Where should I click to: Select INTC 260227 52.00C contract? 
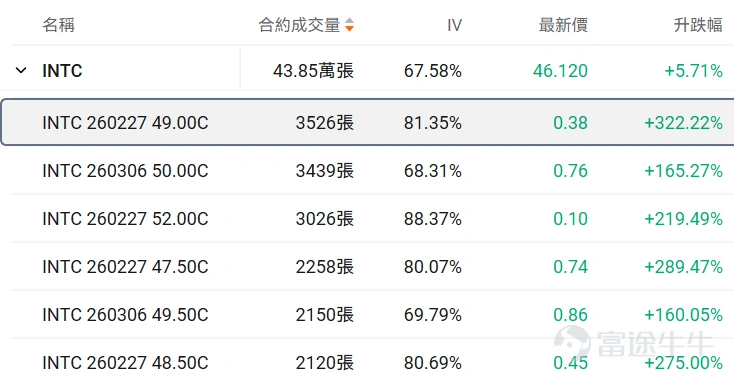(x=125, y=219)
